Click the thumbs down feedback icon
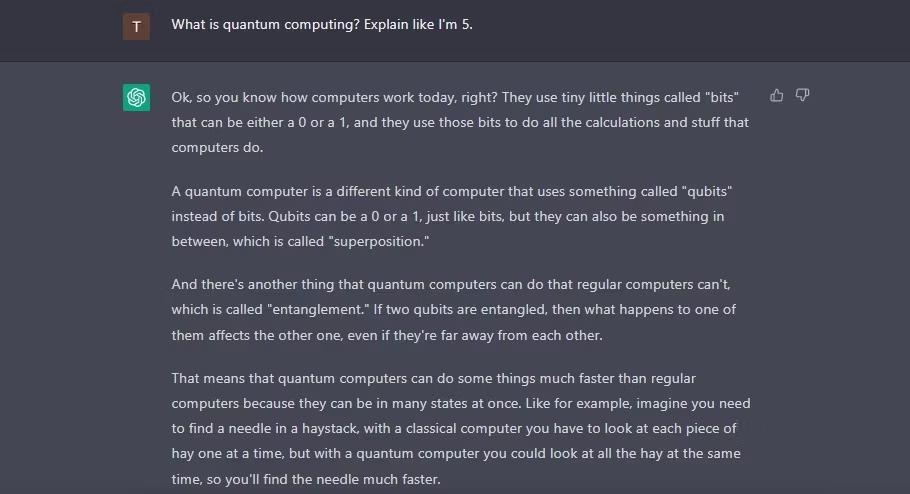 [x=802, y=95]
